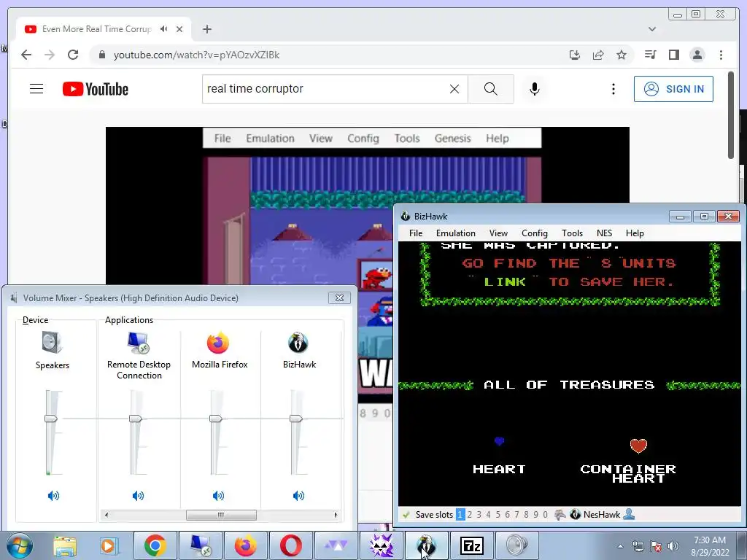Toggle the Chrome side panel
This screenshot has height=560, width=747.
(673, 55)
